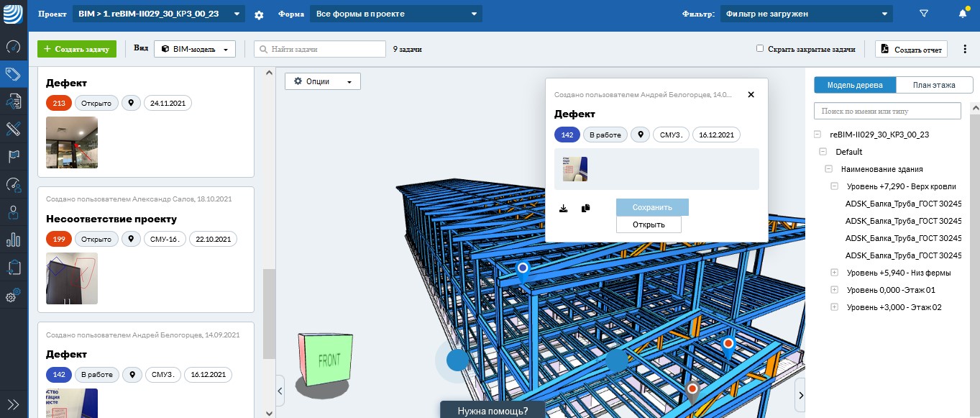Click the green "Создать задачу" button

coord(77,49)
